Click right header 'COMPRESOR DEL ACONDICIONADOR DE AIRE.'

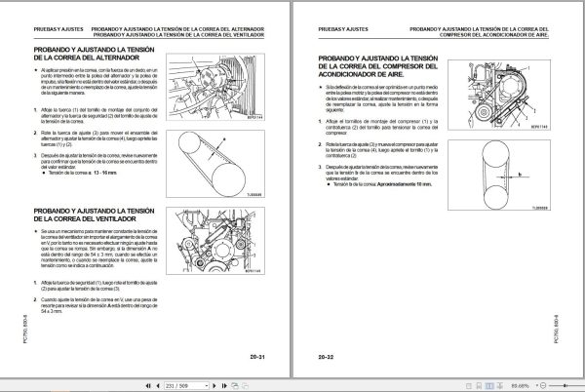tap(494, 35)
